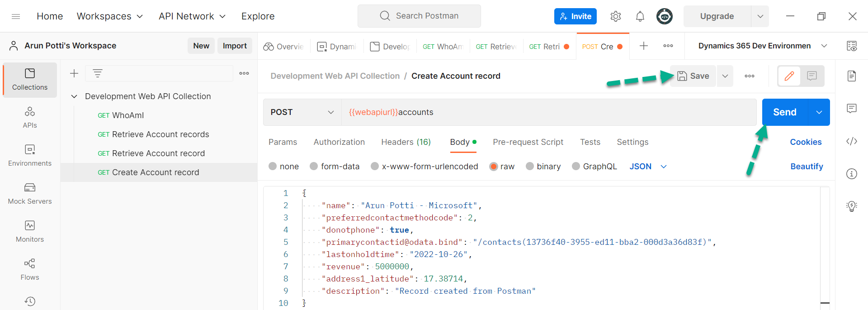Switch to edit mode pencil icon
This screenshot has height=310, width=868.
[789, 76]
